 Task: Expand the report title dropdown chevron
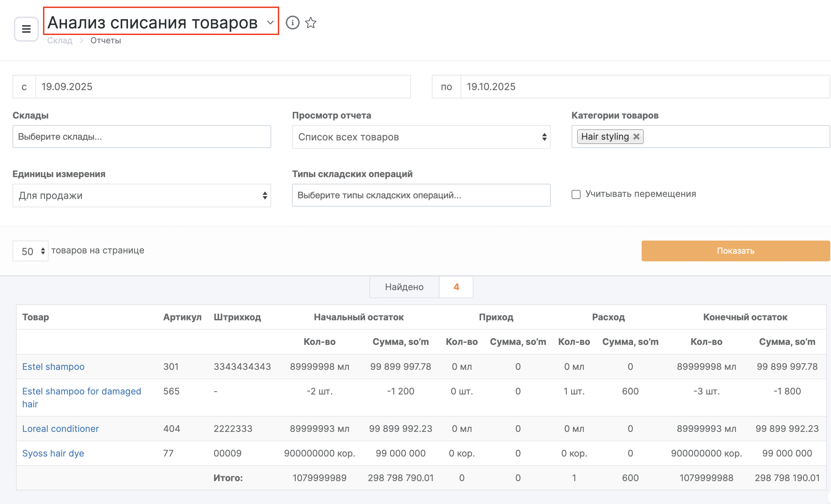coord(270,23)
